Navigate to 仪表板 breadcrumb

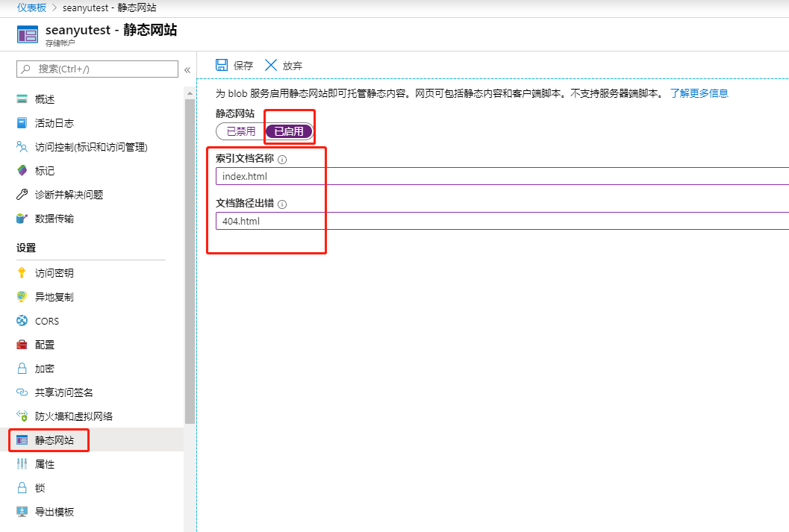coord(31,7)
